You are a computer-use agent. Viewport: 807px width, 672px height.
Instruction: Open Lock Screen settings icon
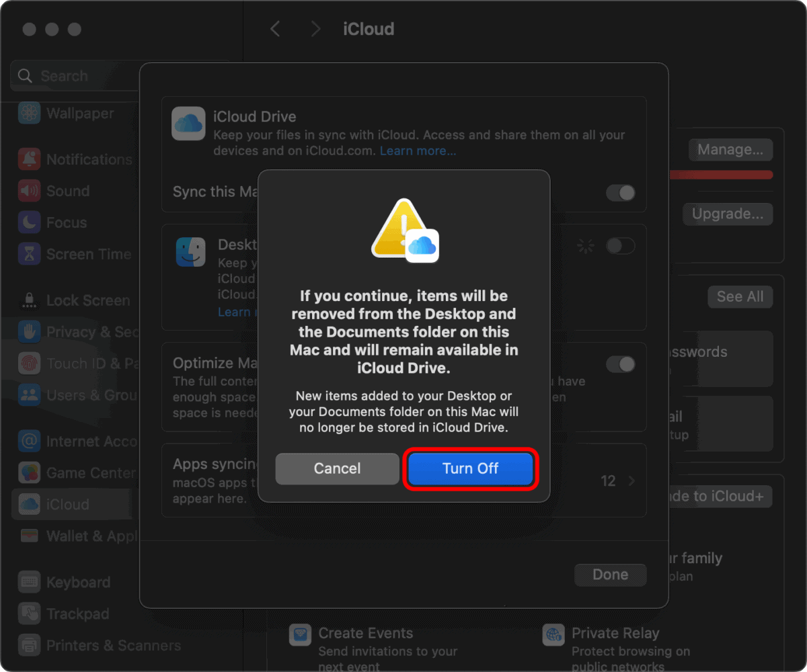29,300
